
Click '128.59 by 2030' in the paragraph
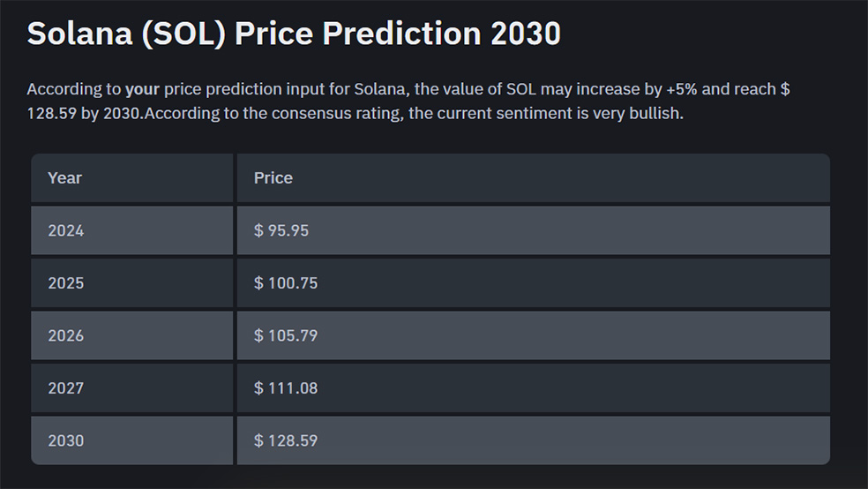tap(84, 114)
